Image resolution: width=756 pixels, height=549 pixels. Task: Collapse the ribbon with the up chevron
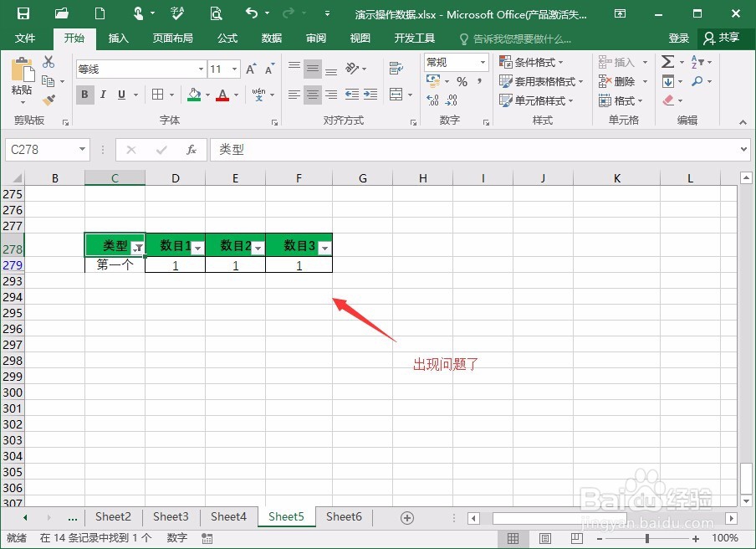(743, 122)
